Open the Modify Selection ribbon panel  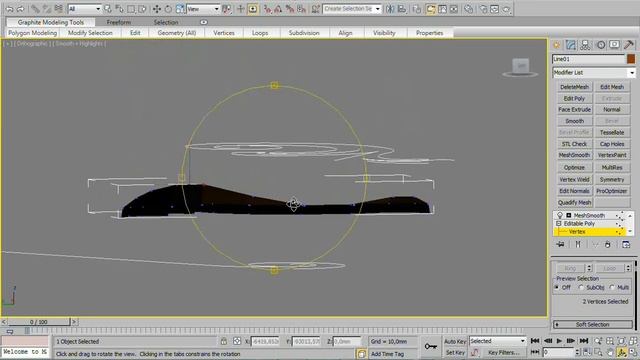click(90, 33)
